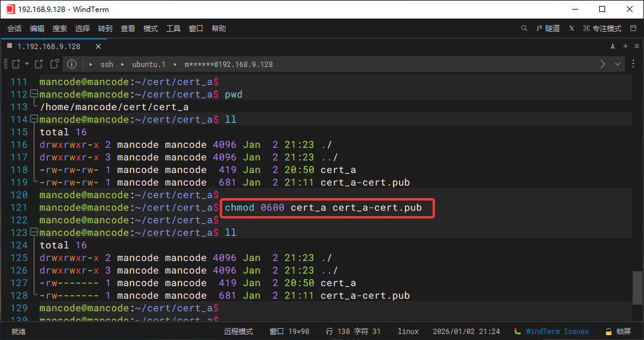Click the close session icon in toolbar
644x340 pixels.
pyautogui.click(x=39, y=64)
